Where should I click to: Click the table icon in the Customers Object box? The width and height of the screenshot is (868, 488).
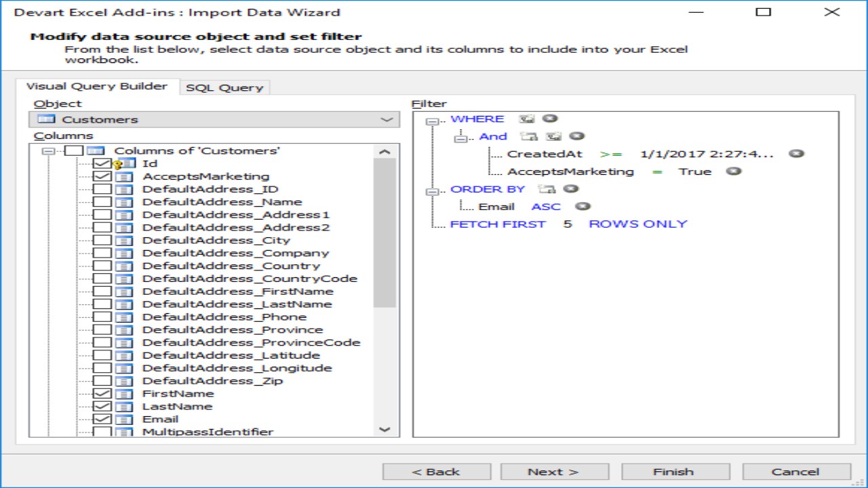click(46, 119)
